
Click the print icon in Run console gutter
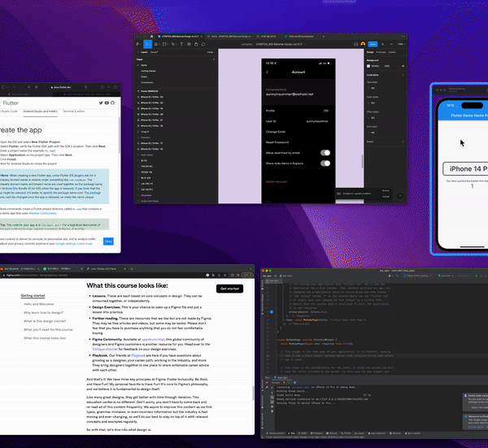[x=272, y=407]
